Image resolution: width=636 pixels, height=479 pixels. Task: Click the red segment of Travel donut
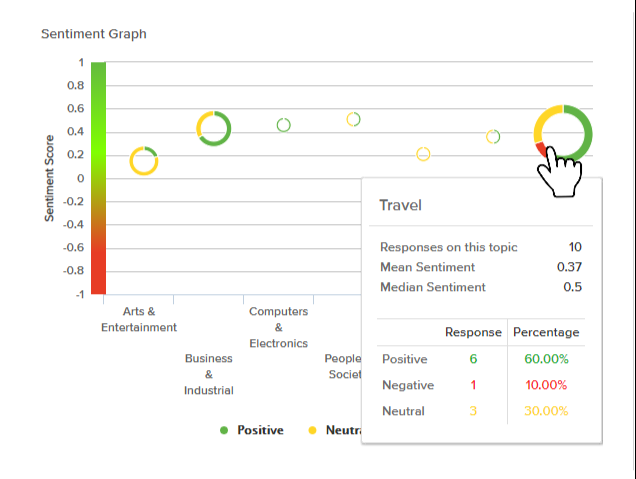click(x=542, y=150)
